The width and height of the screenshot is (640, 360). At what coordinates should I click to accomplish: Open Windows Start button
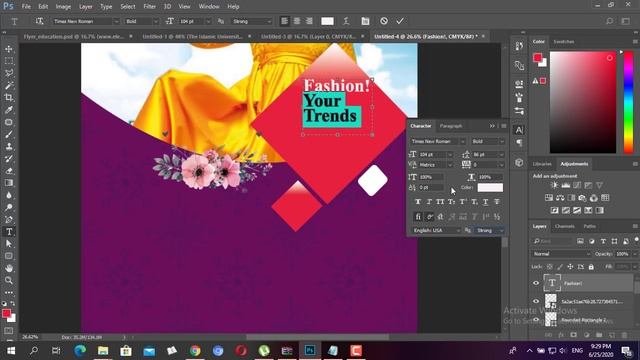(11, 351)
